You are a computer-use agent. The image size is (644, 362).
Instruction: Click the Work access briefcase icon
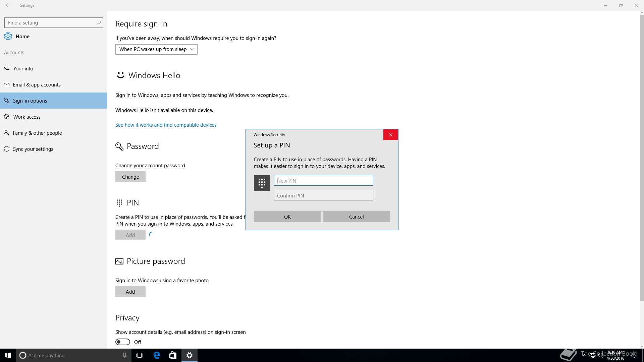[7, 117]
